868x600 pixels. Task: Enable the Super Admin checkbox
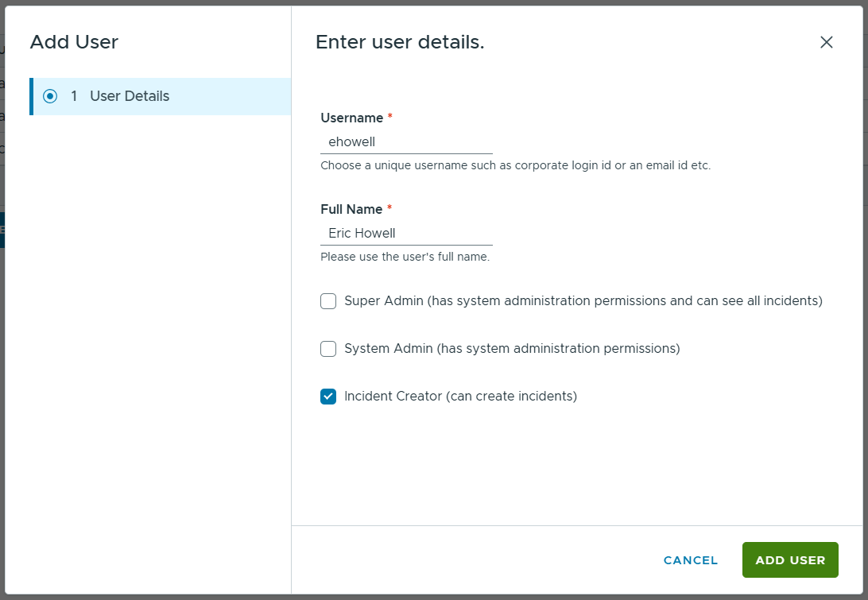click(x=328, y=301)
